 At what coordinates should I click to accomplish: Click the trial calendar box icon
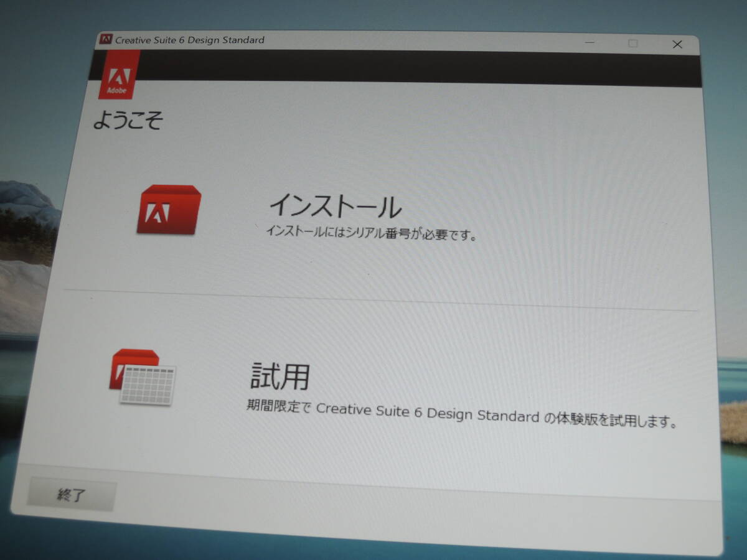click(143, 377)
